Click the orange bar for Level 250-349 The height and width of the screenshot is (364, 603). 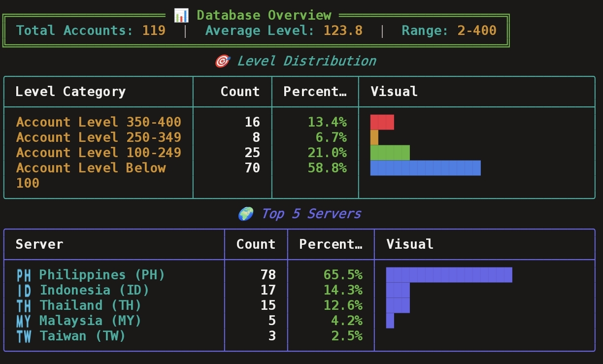coord(374,137)
